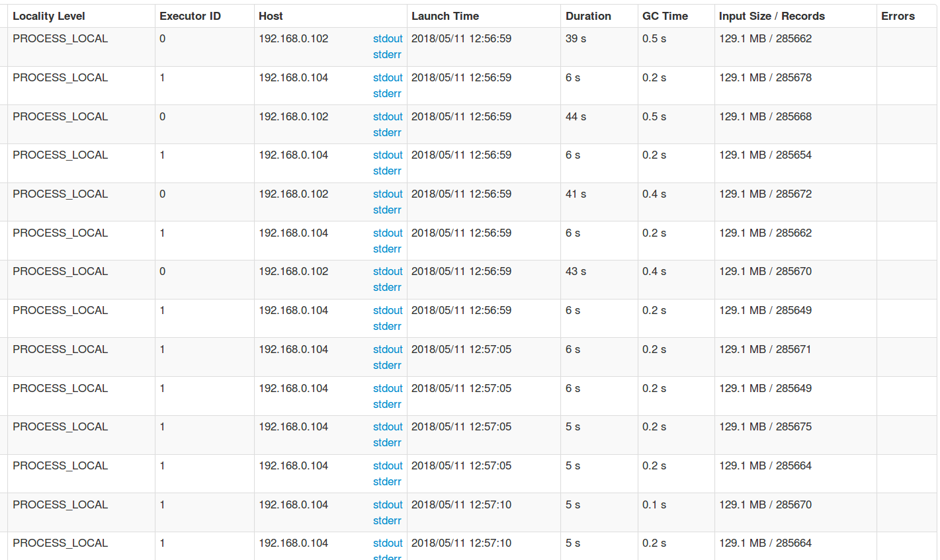940x560 pixels.
Task: Sort by the Executor ID column header
Action: tap(190, 16)
